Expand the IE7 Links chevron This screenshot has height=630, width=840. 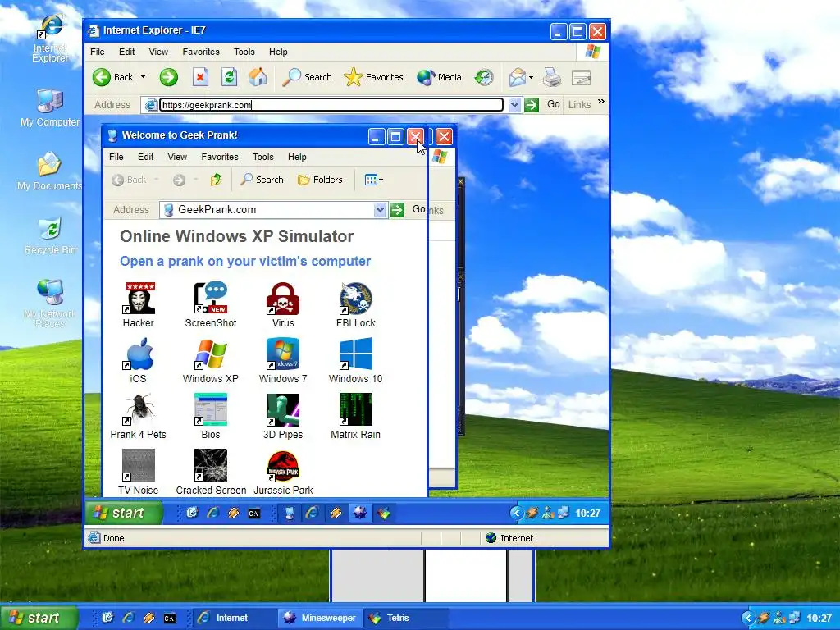601,102
